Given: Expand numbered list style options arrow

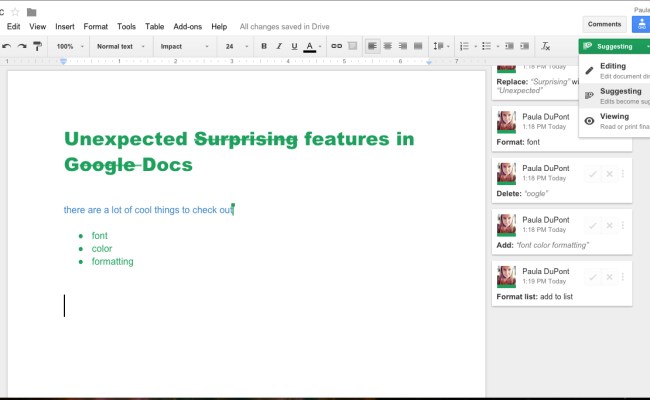Looking at the screenshot, I should (x=475, y=46).
